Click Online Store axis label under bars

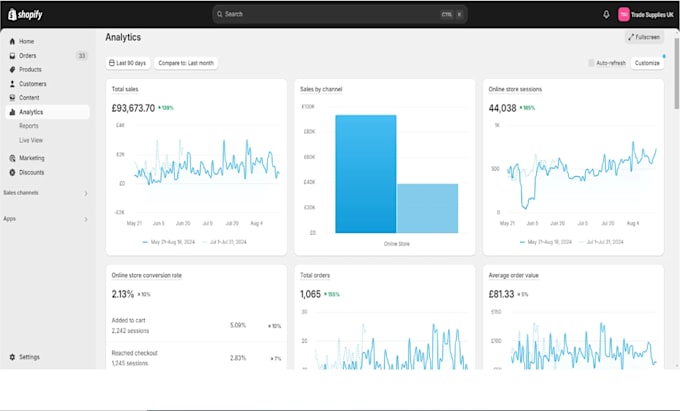click(x=396, y=244)
